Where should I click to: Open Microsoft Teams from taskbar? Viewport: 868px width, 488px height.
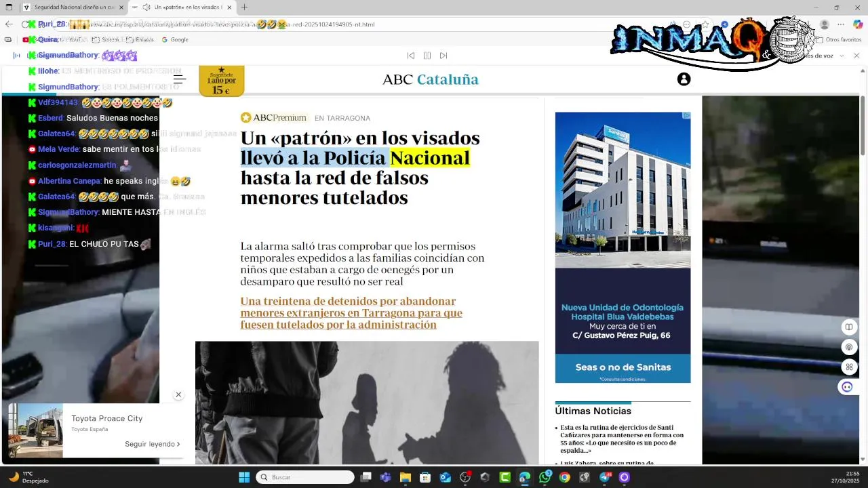pyautogui.click(x=386, y=477)
